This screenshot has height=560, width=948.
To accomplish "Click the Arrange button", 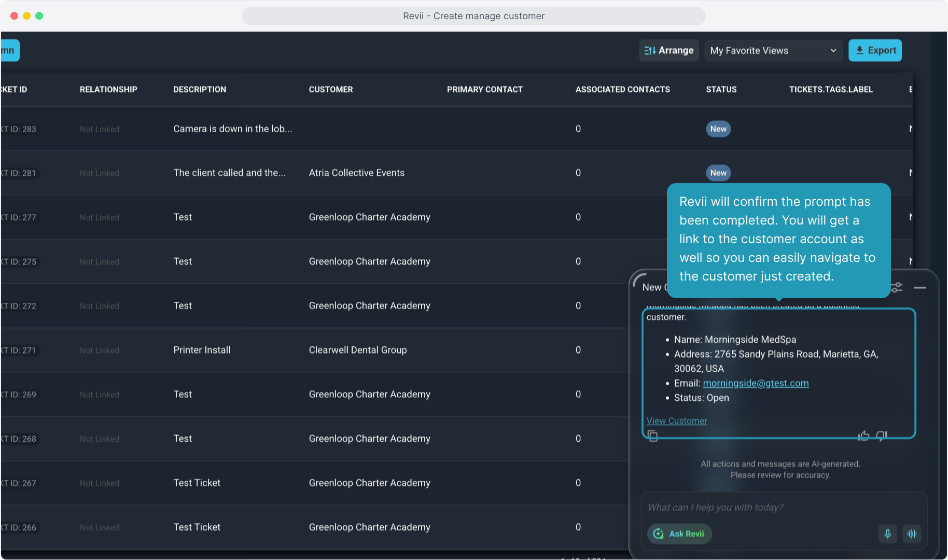I will [669, 50].
